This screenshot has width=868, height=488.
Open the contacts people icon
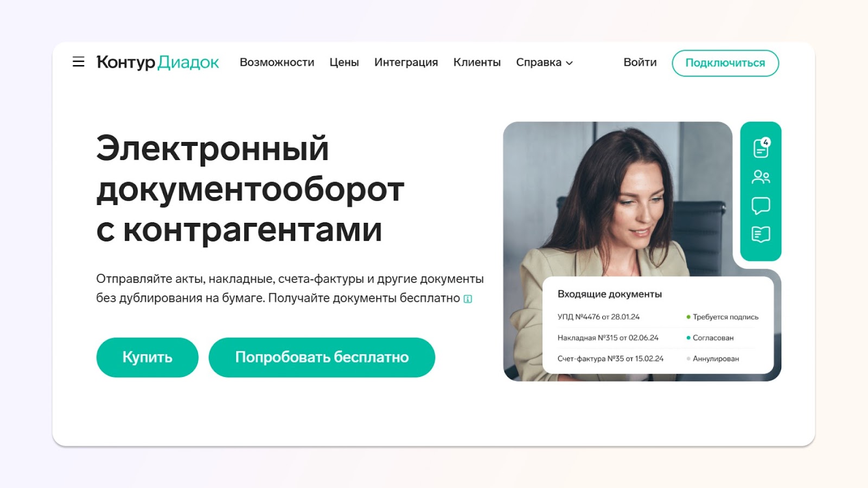coord(761,177)
